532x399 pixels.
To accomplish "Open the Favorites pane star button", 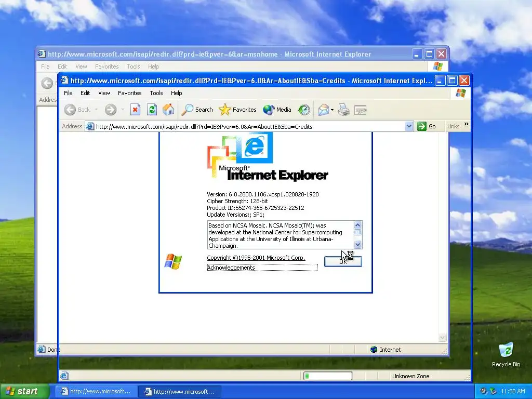I will click(237, 110).
